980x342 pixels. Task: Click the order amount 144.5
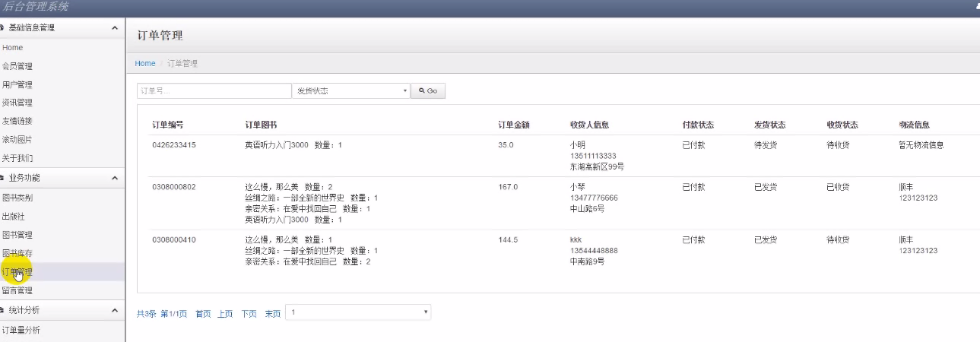[x=508, y=240]
